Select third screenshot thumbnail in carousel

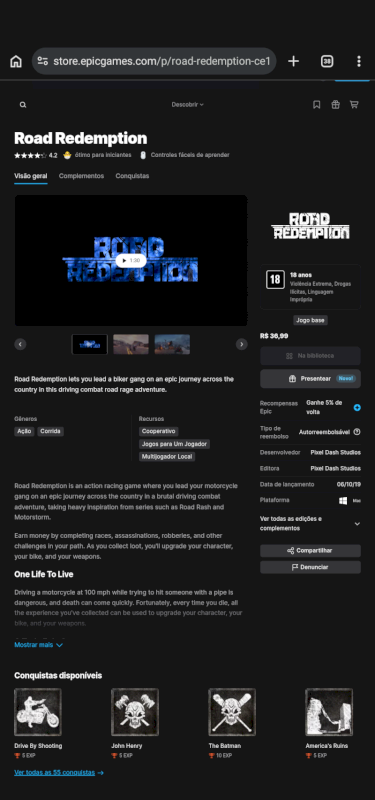pos(172,344)
